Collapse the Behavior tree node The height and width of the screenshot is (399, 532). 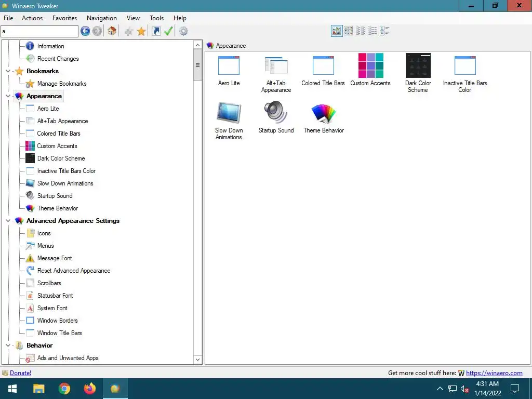coord(8,345)
